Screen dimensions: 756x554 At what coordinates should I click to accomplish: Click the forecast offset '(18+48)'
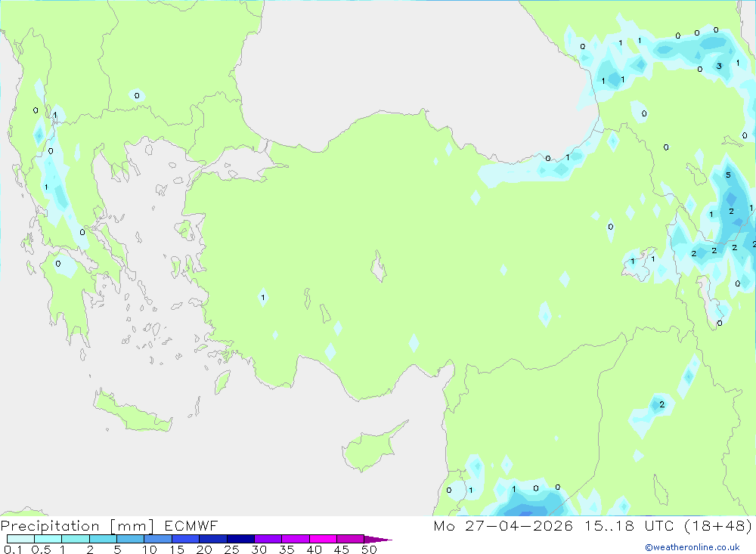[x=718, y=525]
